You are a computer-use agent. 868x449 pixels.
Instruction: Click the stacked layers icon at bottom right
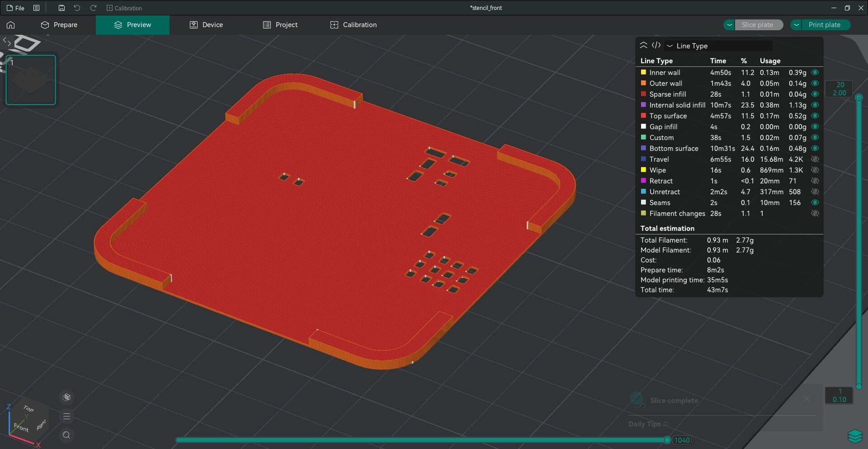855,436
